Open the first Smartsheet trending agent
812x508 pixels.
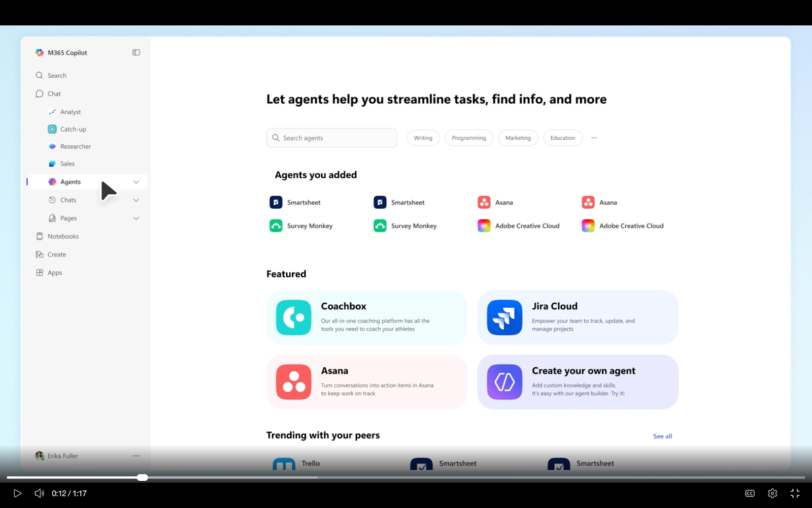[444, 463]
